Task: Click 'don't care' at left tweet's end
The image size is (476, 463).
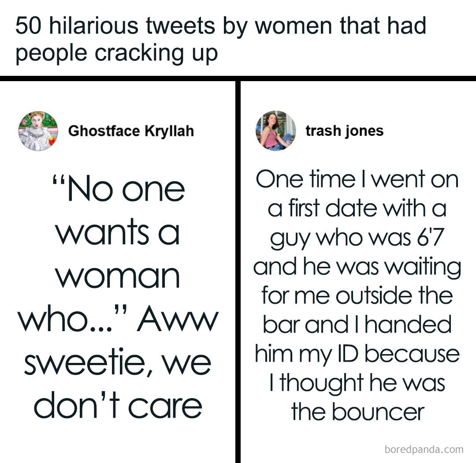Action: [118, 406]
